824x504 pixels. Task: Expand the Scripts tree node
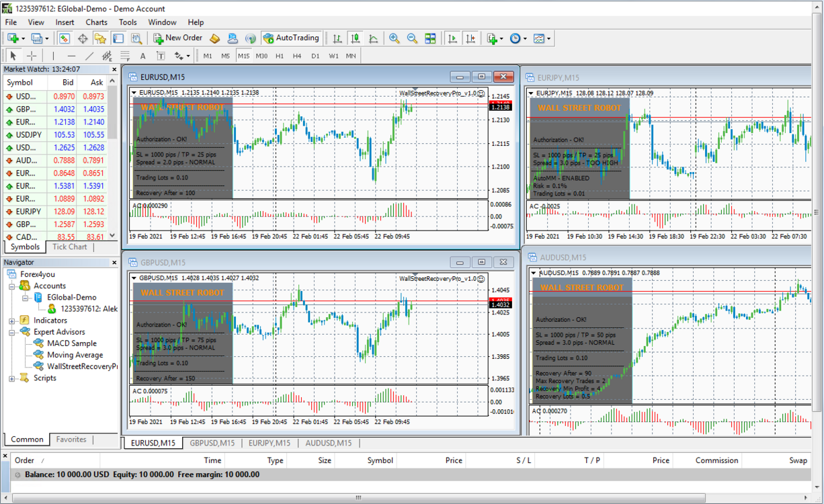point(12,378)
